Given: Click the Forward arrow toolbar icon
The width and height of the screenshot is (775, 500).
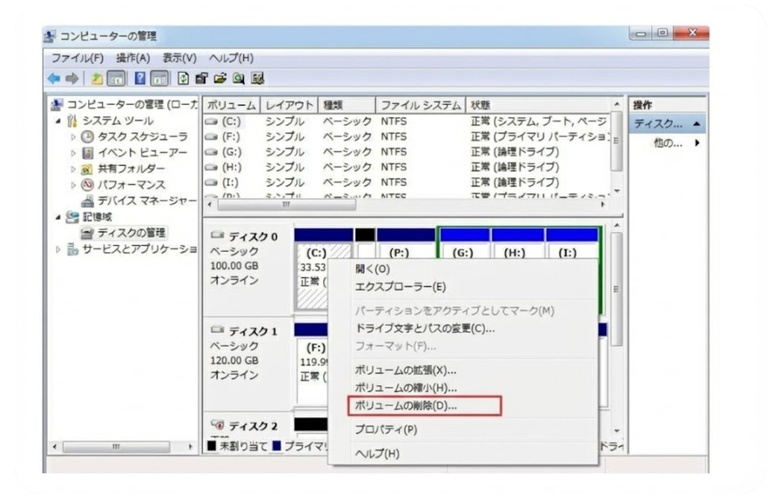Looking at the screenshot, I should coord(72,79).
